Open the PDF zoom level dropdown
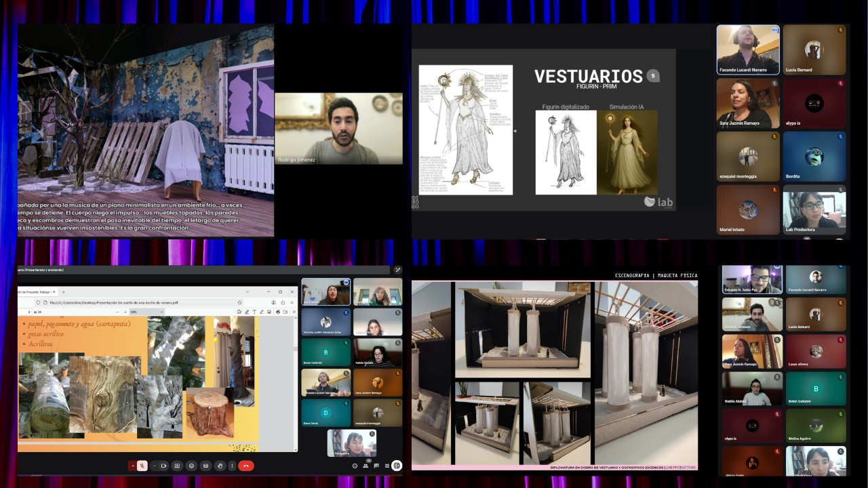This screenshot has height=488, width=868. [x=145, y=312]
